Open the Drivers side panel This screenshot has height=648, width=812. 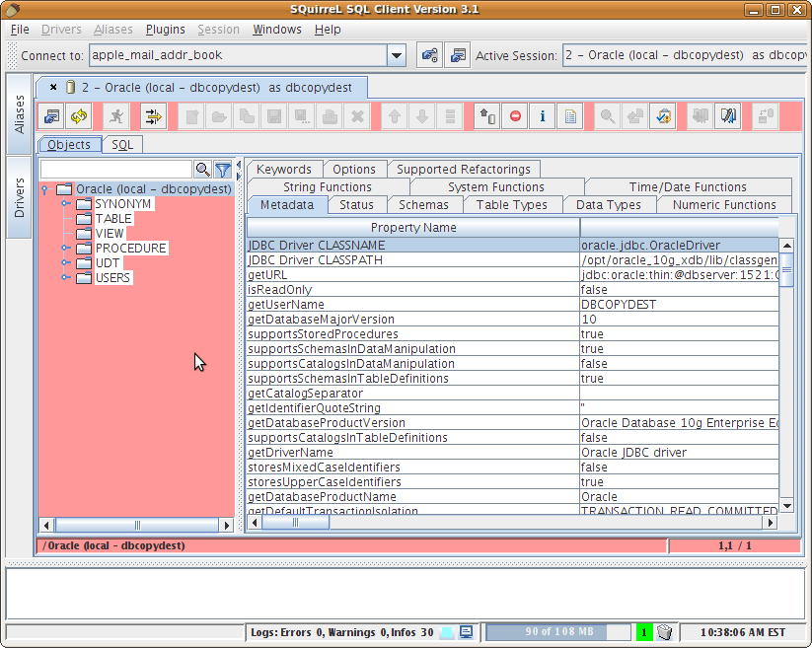pyautogui.click(x=20, y=197)
